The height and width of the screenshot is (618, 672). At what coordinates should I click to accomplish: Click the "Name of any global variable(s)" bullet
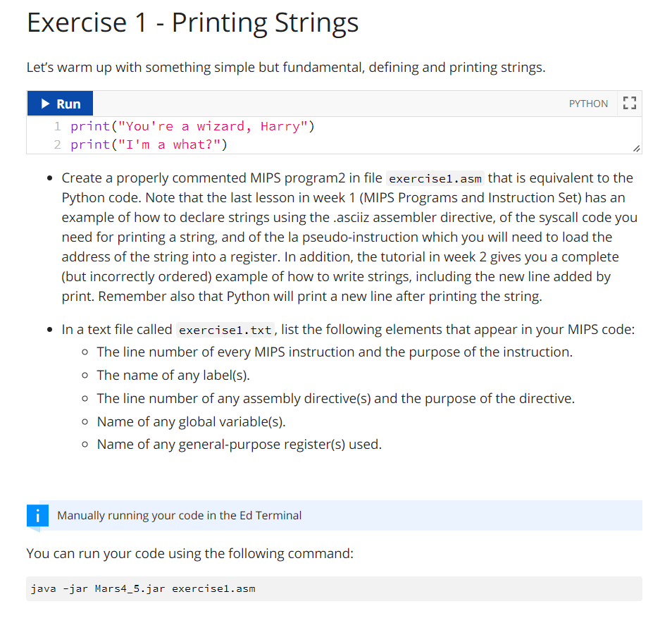(x=191, y=422)
